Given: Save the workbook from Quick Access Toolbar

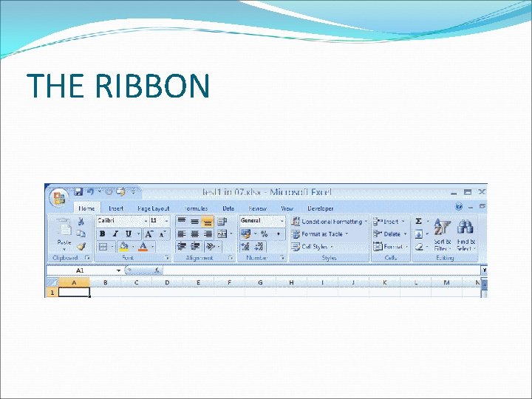Looking at the screenshot, I should (x=78, y=191).
